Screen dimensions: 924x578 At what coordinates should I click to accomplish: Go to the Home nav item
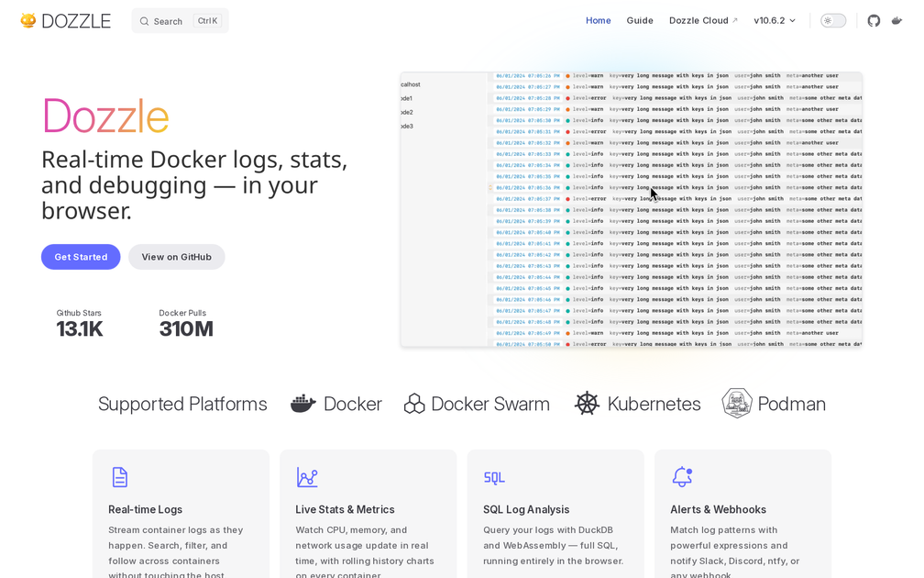(x=598, y=20)
